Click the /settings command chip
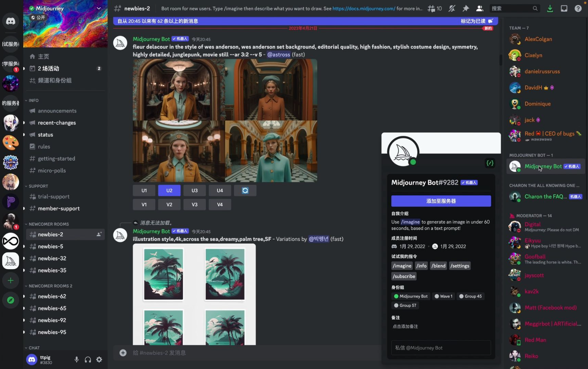This screenshot has height=369, width=588. point(460,266)
